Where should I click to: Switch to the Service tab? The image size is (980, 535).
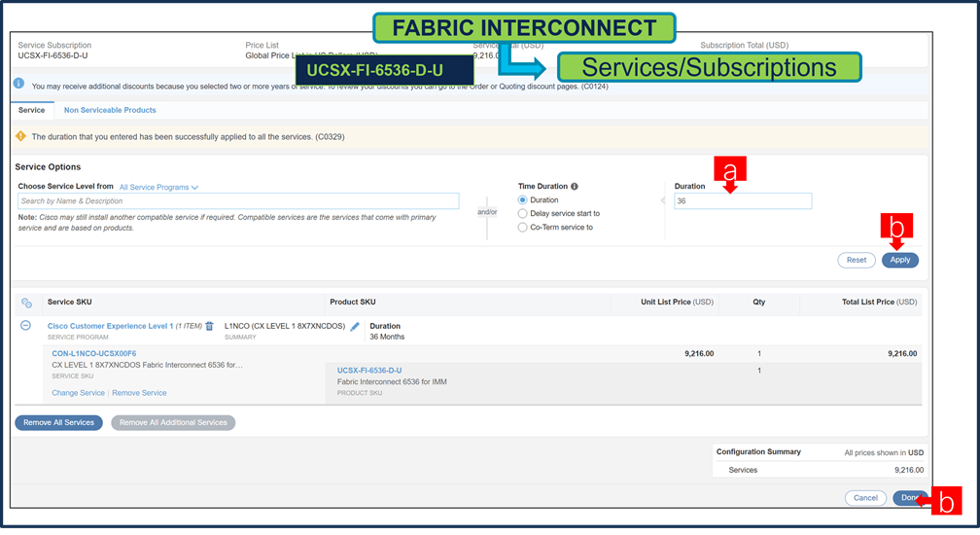coord(32,110)
